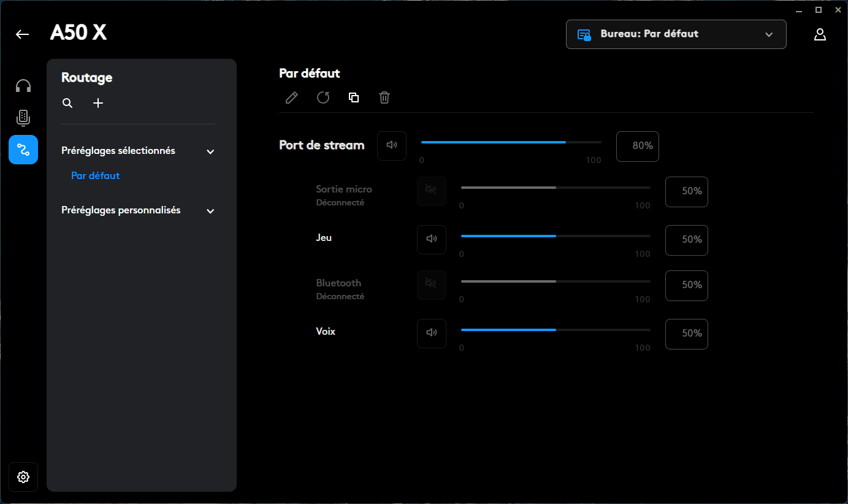Click the Par défaut heading text

pos(310,74)
